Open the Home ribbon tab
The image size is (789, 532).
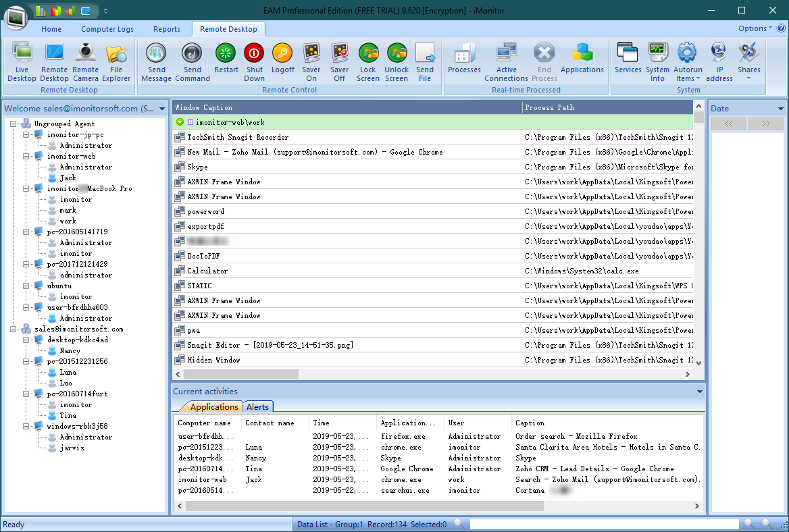[x=51, y=29]
